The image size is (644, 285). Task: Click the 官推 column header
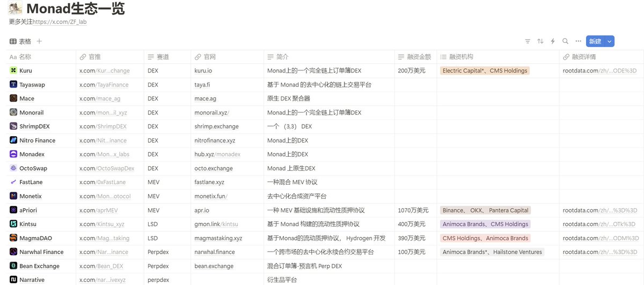(x=109, y=57)
